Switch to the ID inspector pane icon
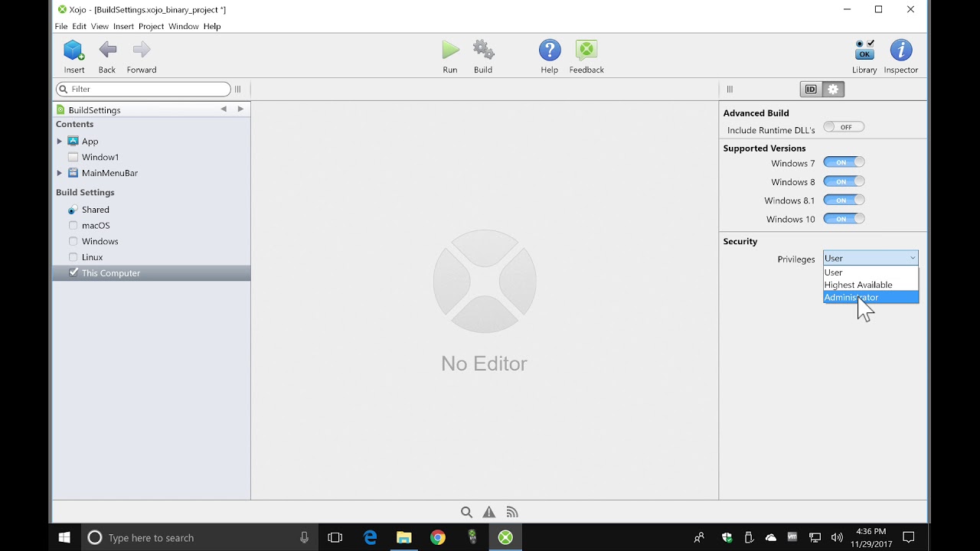980x551 pixels. [x=811, y=90]
